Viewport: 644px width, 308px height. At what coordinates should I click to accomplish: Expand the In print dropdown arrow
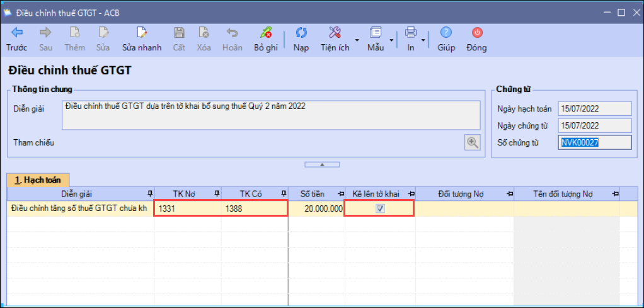[x=423, y=40]
